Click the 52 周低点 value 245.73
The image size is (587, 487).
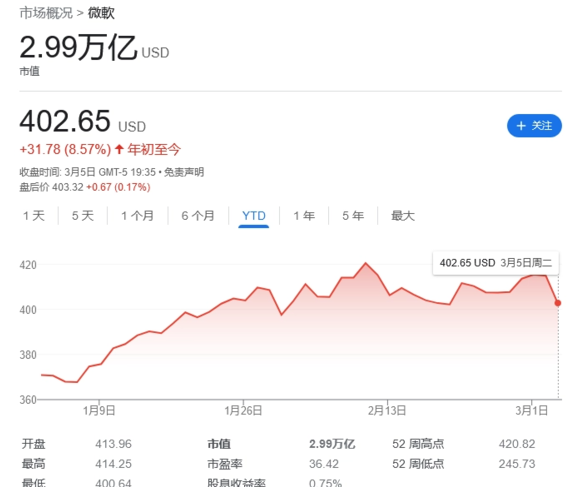[517, 464]
